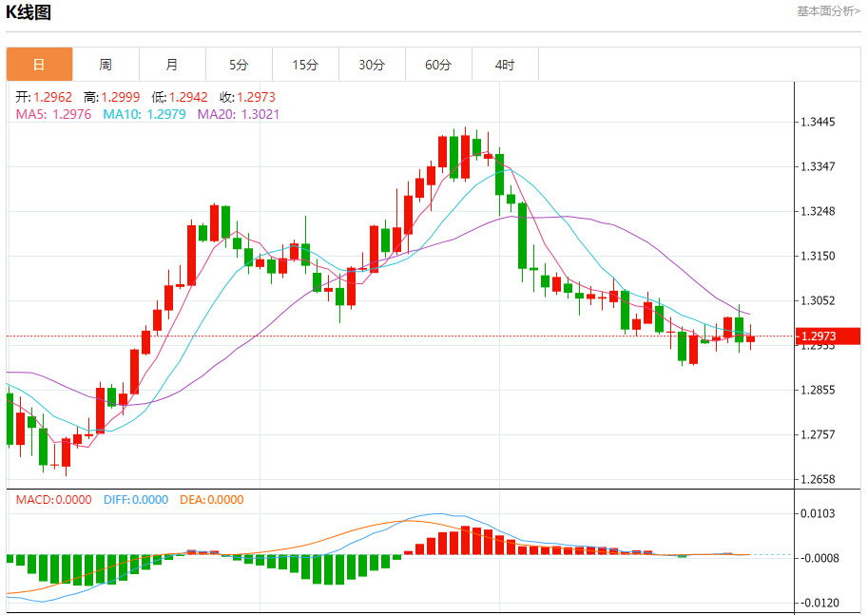Click the DEA value label
Image resolution: width=868 pixels, height=615 pixels.
point(212,499)
